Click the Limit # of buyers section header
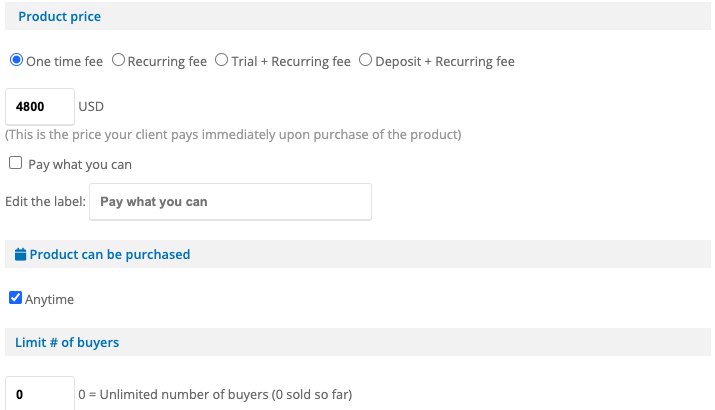Image resolution: width=715 pixels, height=410 pixels. click(x=67, y=343)
